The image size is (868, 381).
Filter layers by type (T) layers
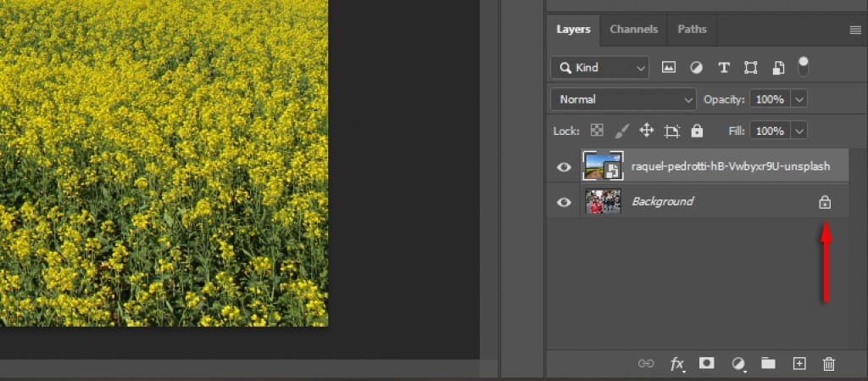724,68
